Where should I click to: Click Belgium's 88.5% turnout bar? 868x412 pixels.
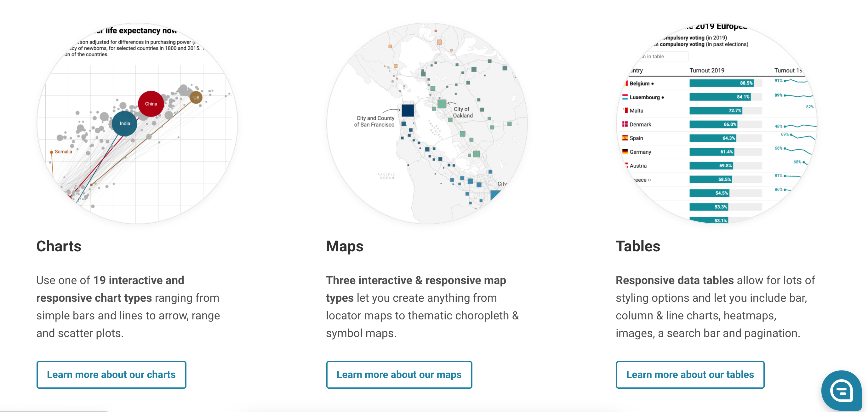721,83
